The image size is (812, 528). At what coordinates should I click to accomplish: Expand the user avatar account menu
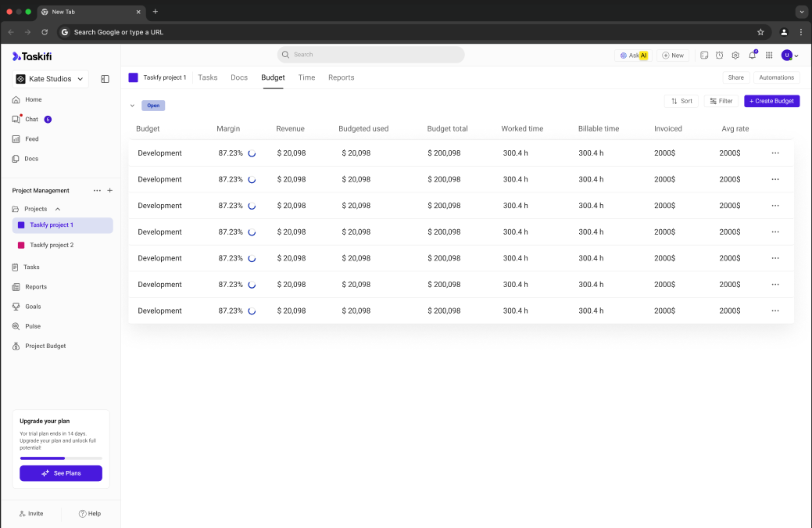pos(790,56)
